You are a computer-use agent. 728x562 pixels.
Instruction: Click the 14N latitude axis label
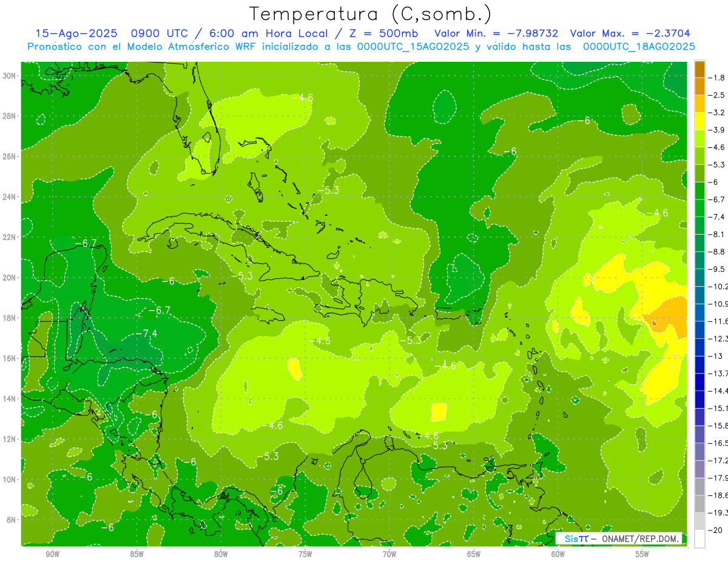click(x=9, y=398)
